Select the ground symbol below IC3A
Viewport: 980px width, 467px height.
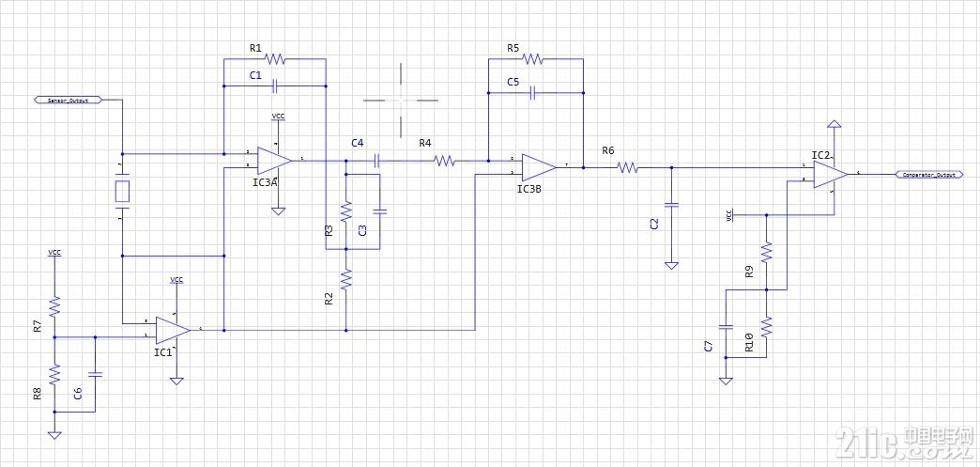278,211
